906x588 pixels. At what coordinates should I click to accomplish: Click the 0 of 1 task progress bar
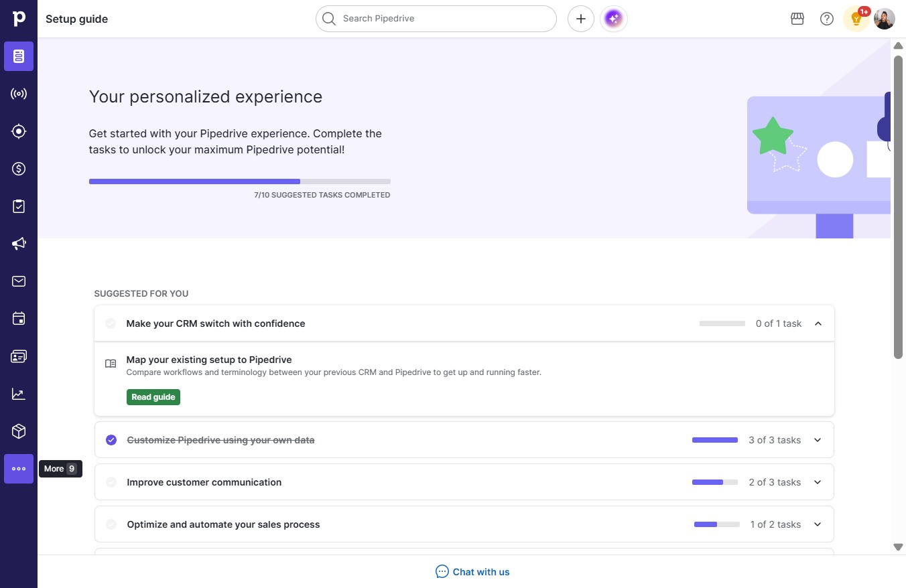[x=722, y=323]
